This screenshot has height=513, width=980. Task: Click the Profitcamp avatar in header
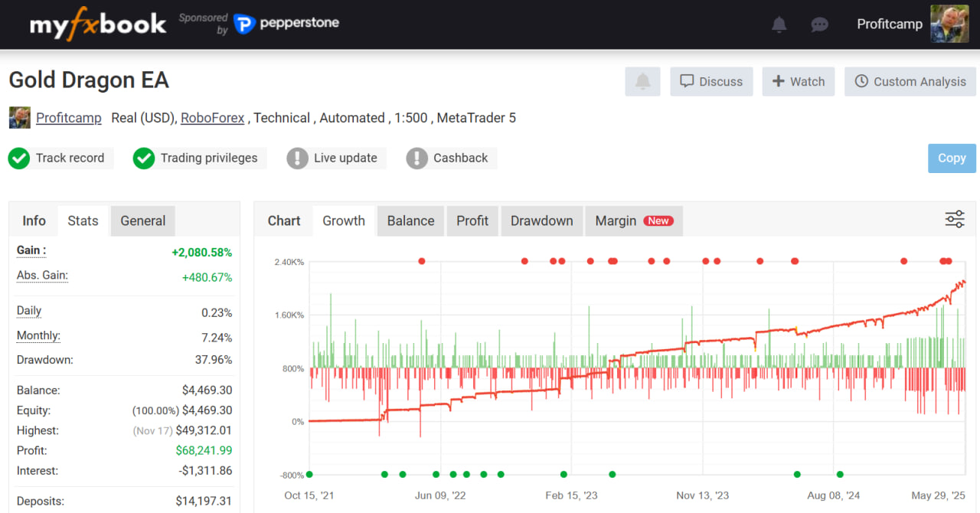point(949,24)
